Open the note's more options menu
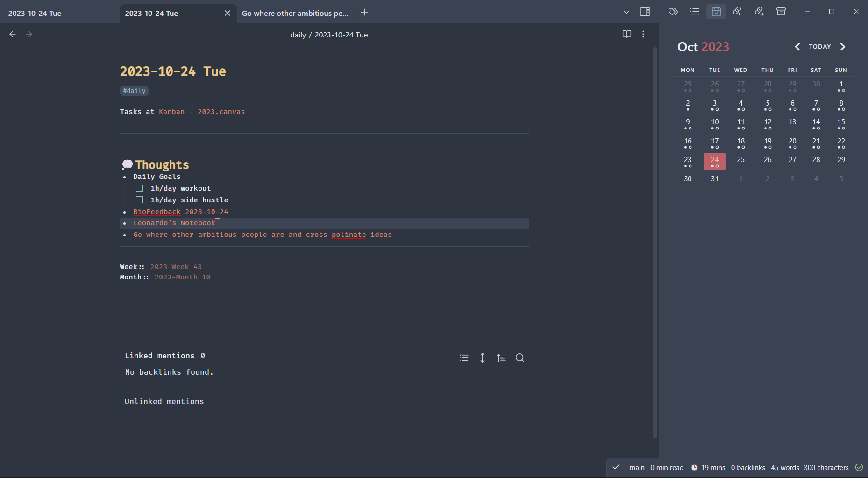Image resolution: width=868 pixels, height=478 pixels. pyautogui.click(x=643, y=34)
